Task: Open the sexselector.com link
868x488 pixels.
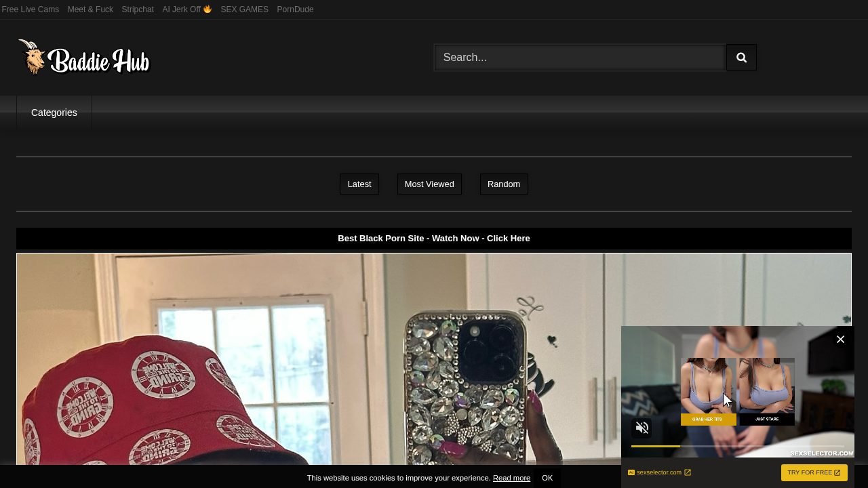Action: click(659, 472)
